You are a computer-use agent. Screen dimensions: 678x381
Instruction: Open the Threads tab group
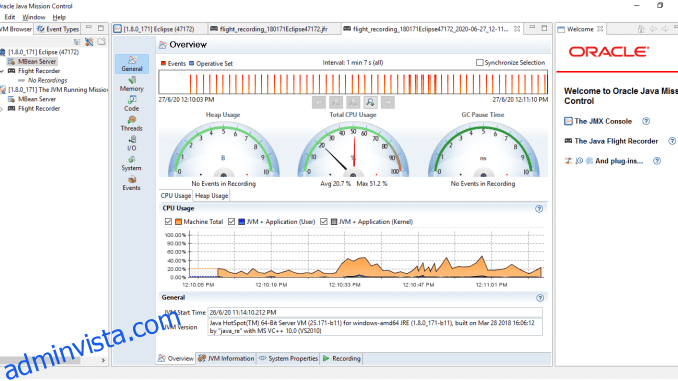coord(132,124)
